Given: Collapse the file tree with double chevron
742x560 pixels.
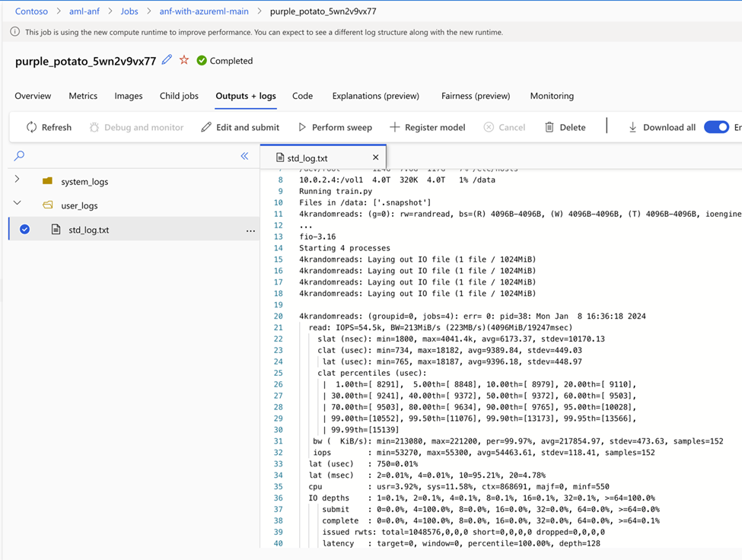Looking at the screenshot, I should 244,156.
